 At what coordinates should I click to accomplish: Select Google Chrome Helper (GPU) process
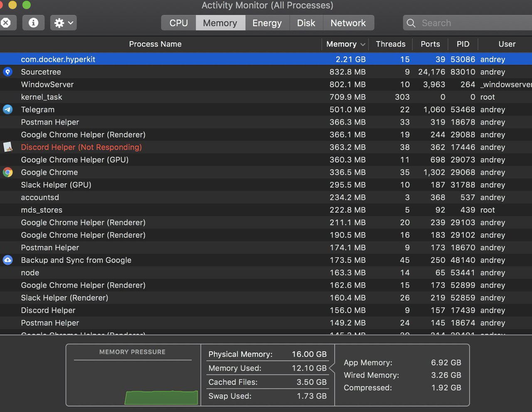(75, 160)
